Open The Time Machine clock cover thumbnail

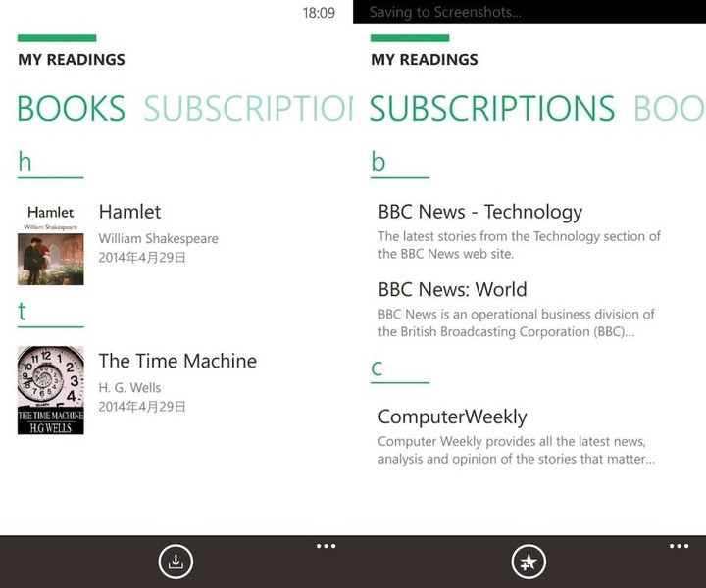50,390
